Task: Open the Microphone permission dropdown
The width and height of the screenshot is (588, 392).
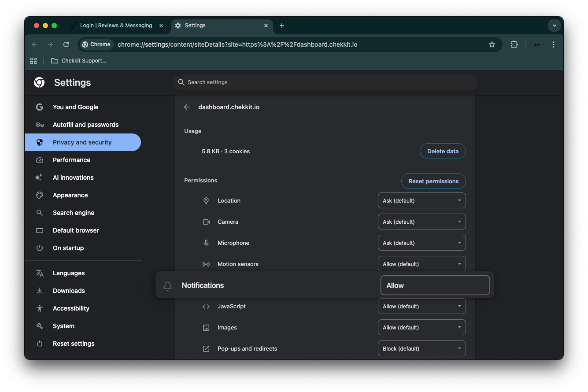Action: coord(422,243)
